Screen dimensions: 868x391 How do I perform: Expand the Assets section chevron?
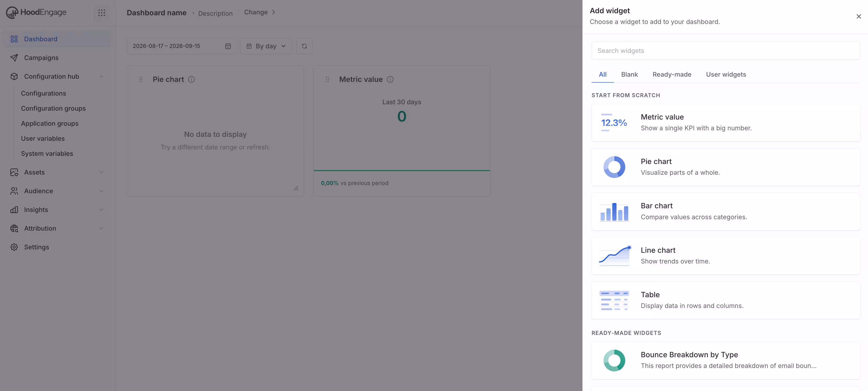pos(101,172)
